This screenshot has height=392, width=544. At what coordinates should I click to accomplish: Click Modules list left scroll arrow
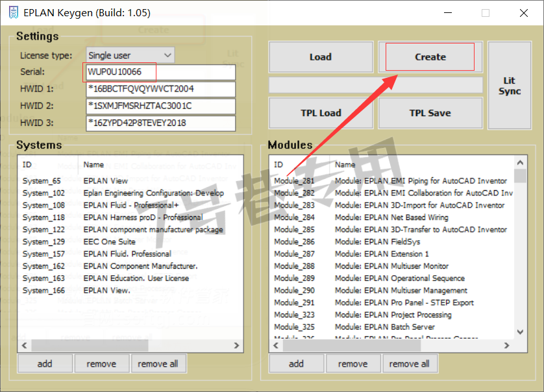click(x=276, y=345)
